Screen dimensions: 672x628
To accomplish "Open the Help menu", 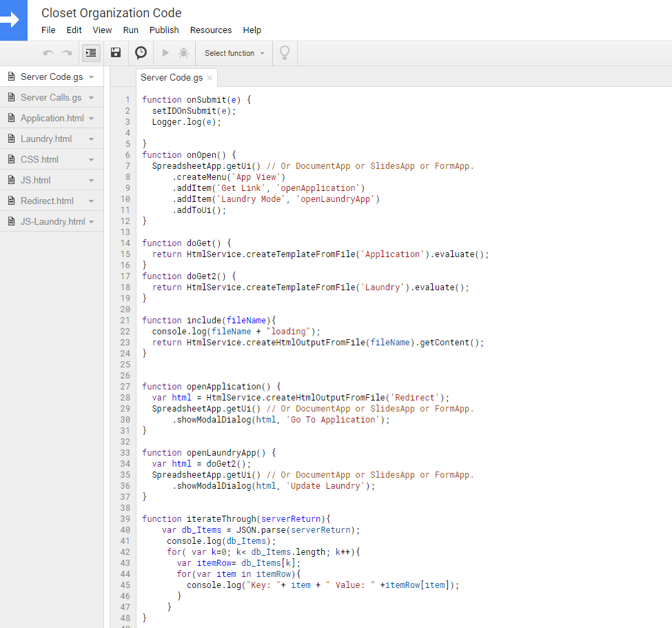I will [252, 30].
